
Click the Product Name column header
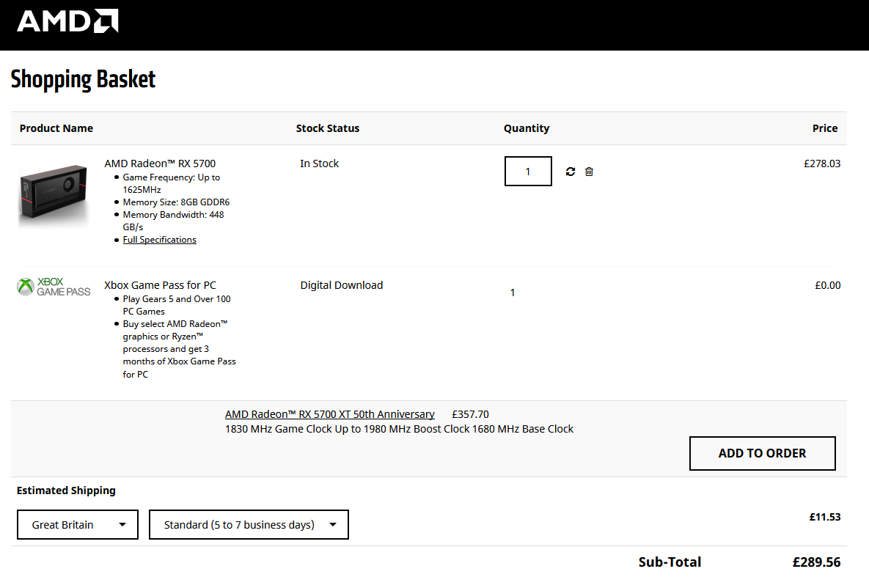[56, 128]
